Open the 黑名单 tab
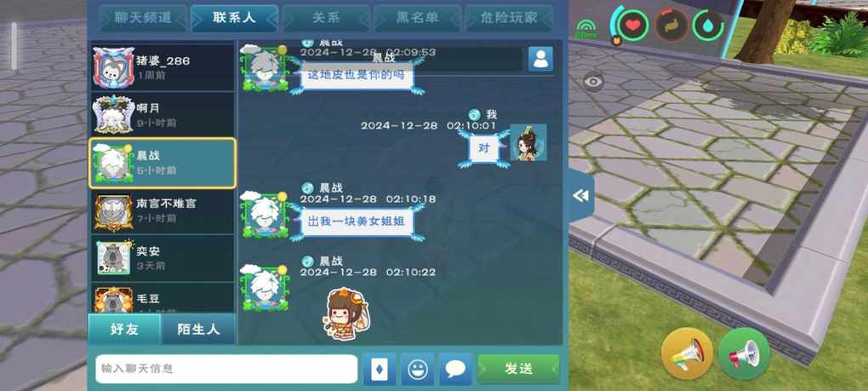 pyautogui.click(x=417, y=18)
